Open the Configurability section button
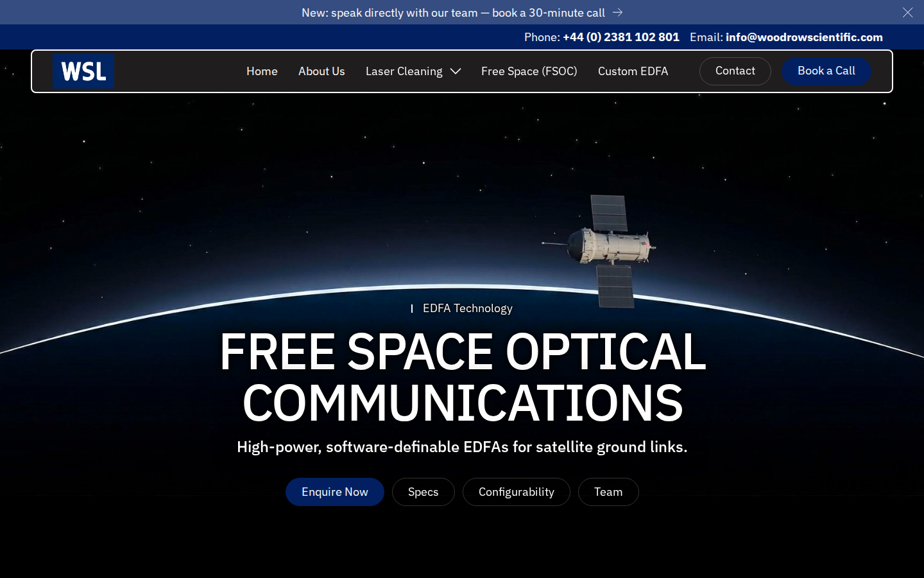 click(x=517, y=492)
